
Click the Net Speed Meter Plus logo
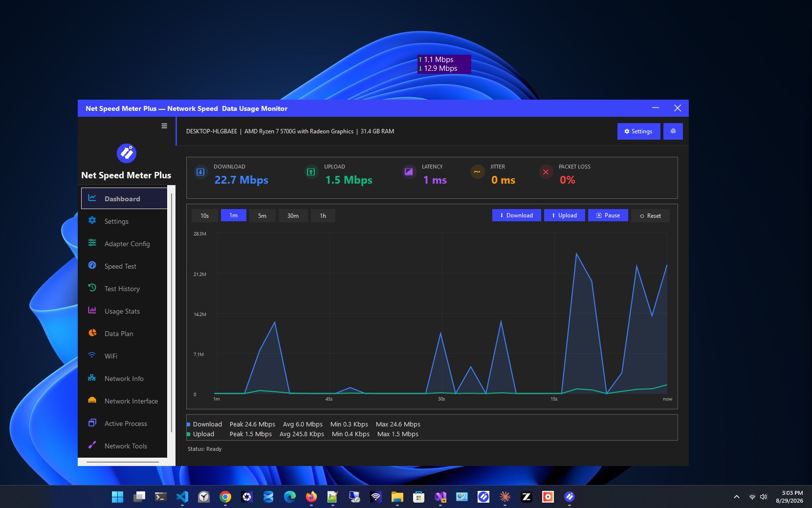tap(127, 153)
